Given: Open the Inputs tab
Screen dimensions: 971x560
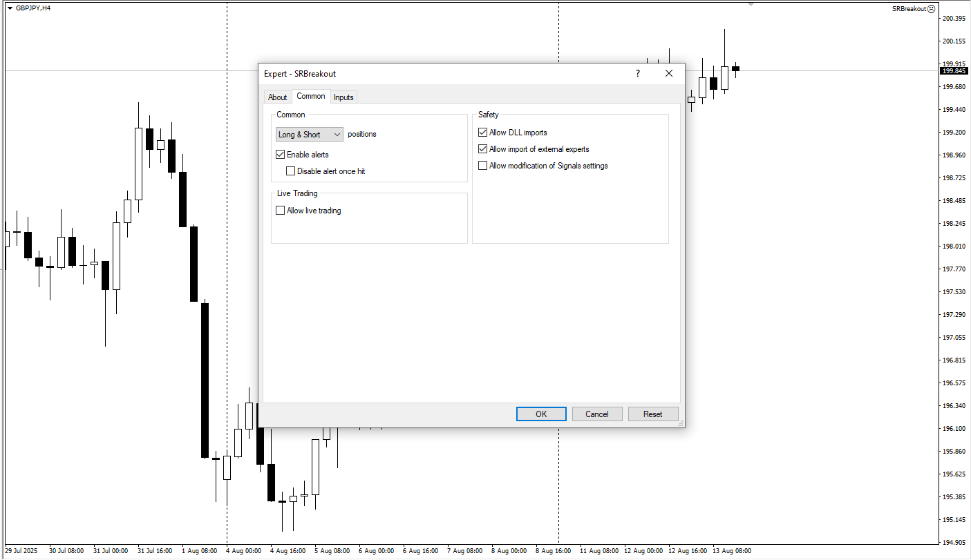Looking at the screenshot, I should click(343, 97).
